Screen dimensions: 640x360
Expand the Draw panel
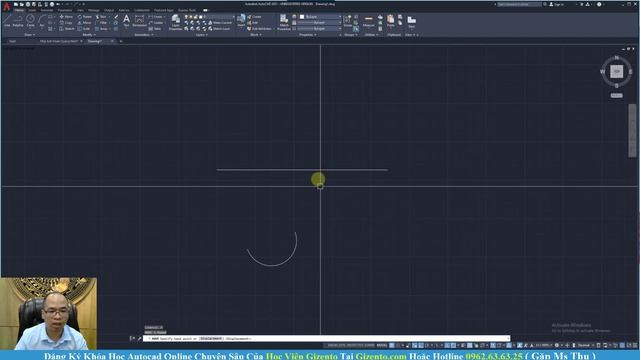coord(29,35)
